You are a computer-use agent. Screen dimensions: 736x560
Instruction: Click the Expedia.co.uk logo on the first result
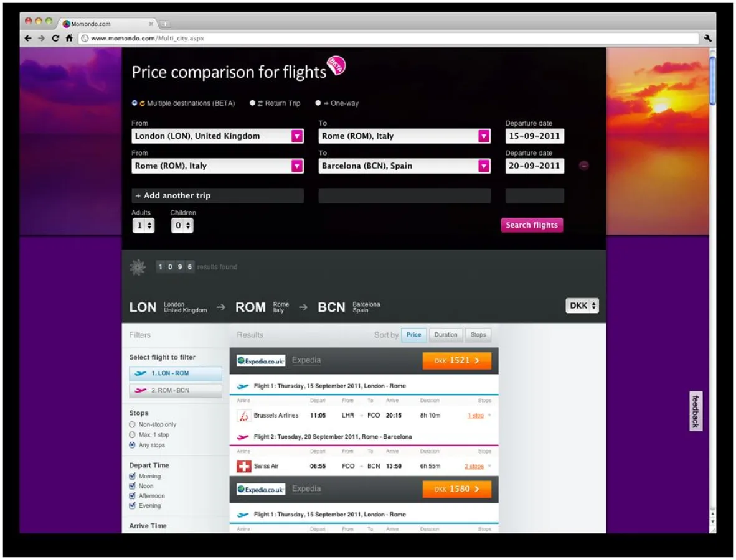[261, 360]
